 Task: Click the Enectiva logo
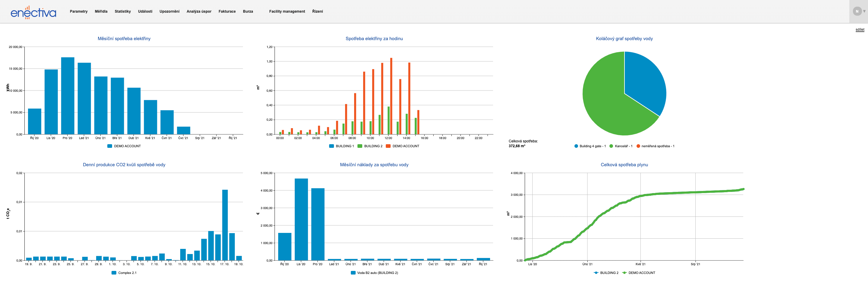point(33,12)
